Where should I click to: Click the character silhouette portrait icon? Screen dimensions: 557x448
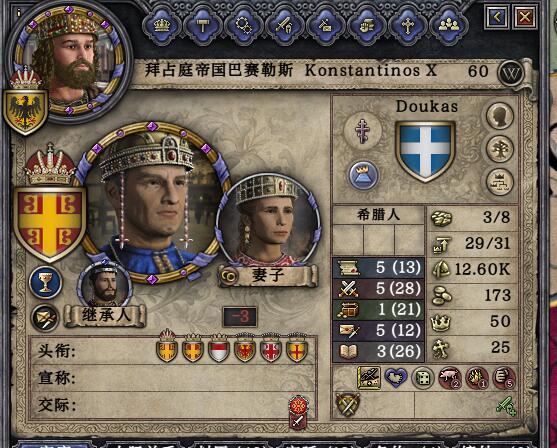[x=499, y=116]
